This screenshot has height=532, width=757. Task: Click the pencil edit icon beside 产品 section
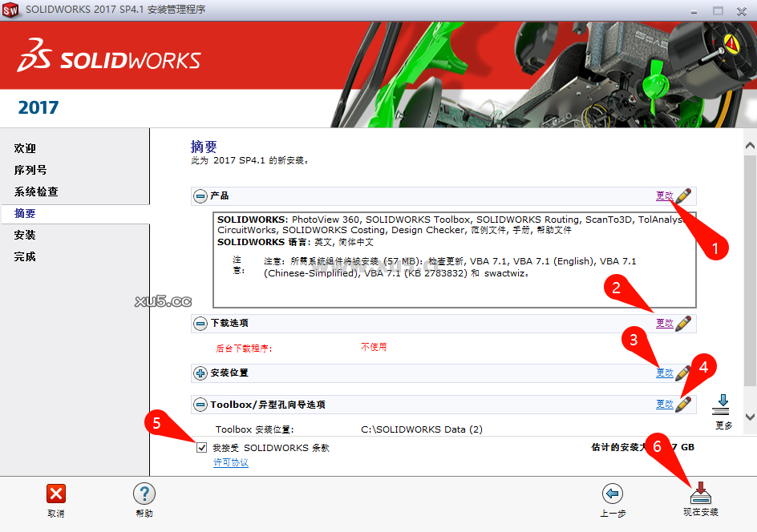tap(682, 195)
